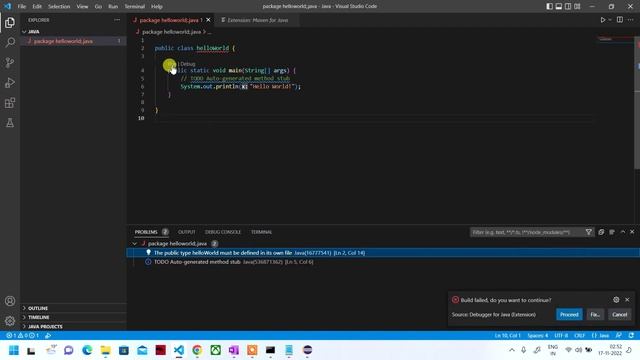Open the View menu
The height and width of the screenshot is (360, 640).
tap(82, 7)
